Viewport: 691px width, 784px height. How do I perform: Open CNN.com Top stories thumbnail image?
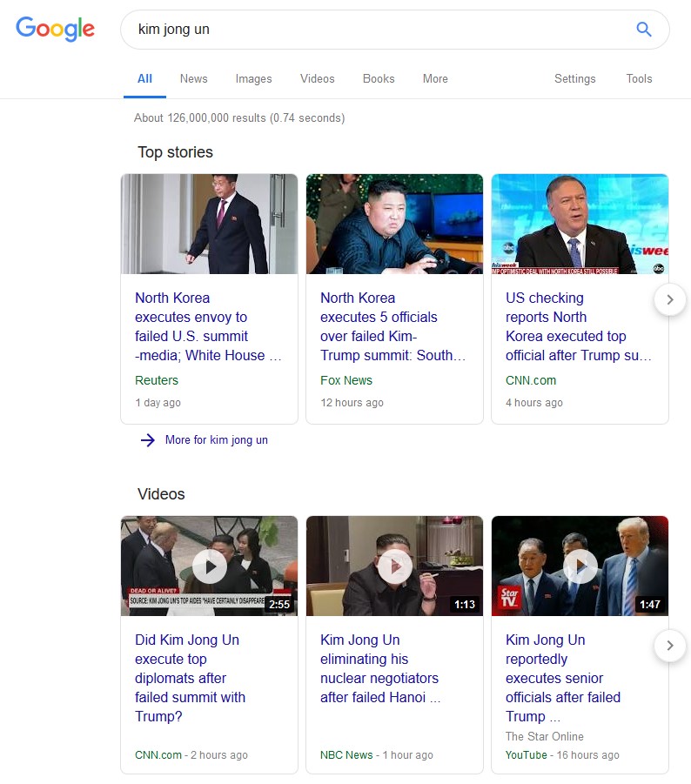tap(580, 224)
